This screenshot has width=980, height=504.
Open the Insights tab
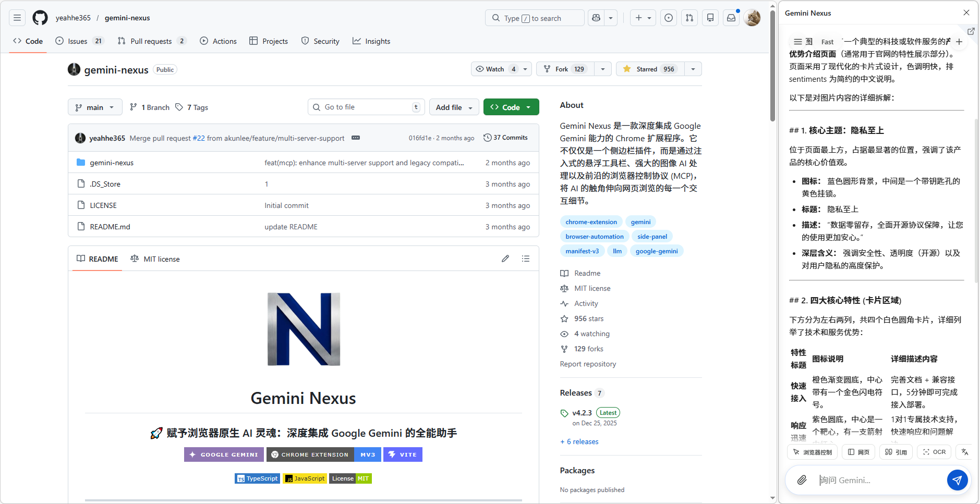(x=371, y=41)
